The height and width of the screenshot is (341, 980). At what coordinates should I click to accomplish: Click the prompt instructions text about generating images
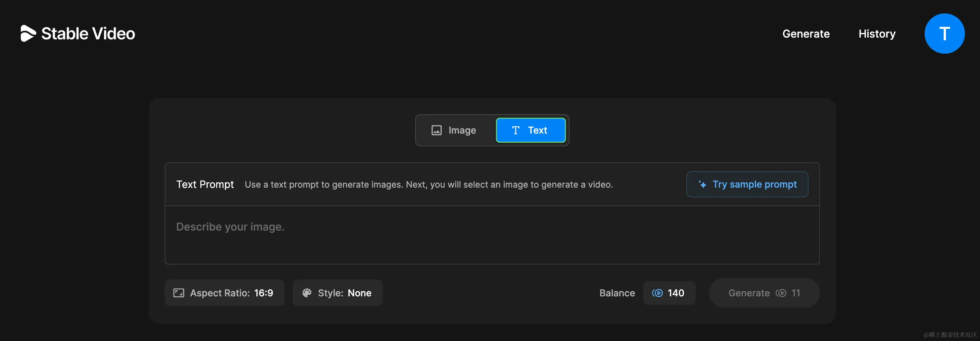click(428, 185)
